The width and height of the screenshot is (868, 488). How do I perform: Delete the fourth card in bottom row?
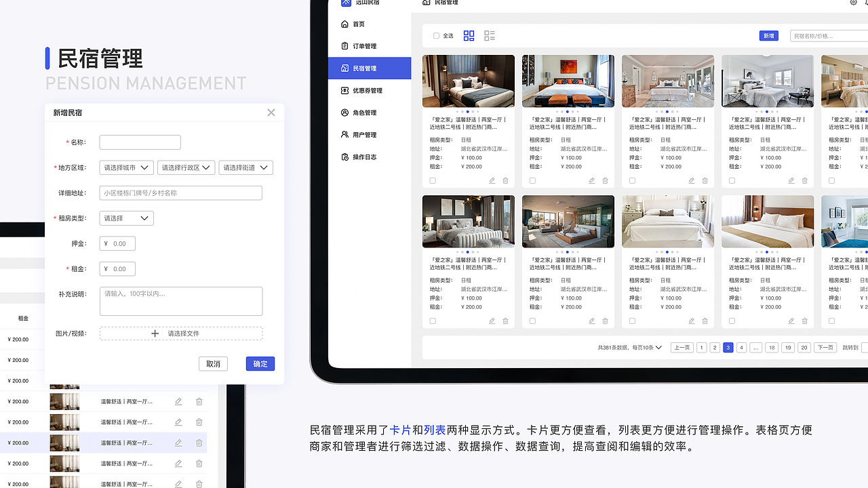[x=804, y=321]
